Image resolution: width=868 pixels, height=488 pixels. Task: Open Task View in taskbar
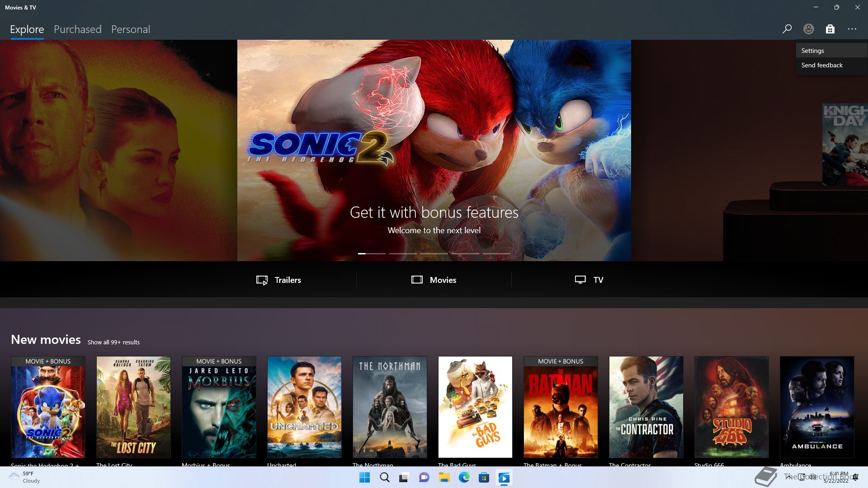[404, 478]
